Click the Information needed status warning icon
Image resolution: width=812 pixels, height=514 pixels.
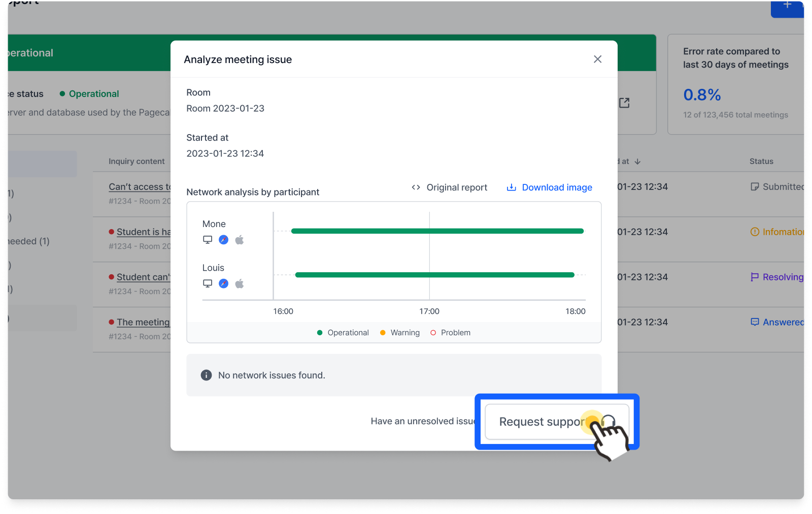[755, 232]
